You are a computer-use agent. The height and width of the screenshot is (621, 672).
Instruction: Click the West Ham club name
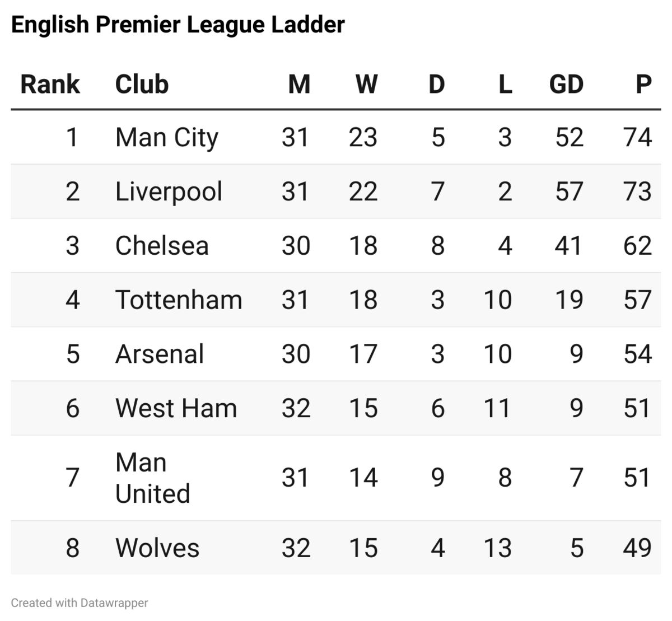point(176,408)
